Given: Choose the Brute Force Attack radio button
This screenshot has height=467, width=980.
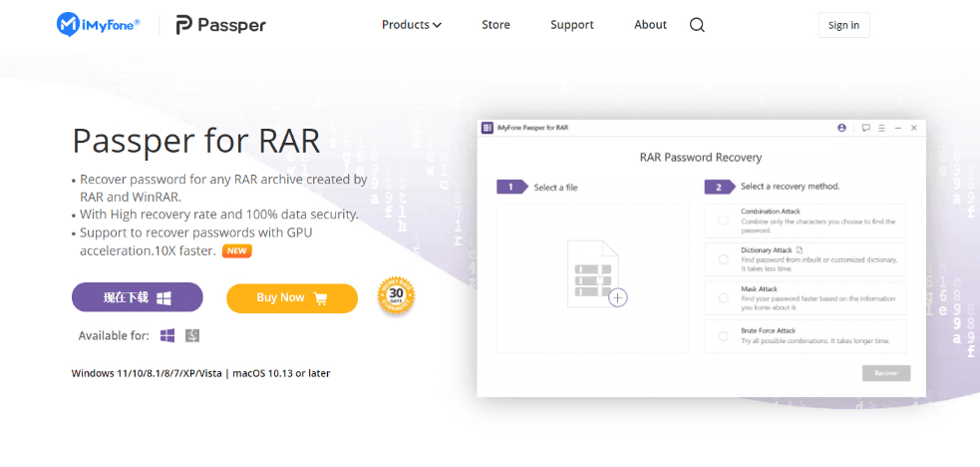Looking at the screenshot, I should [723, 336].
